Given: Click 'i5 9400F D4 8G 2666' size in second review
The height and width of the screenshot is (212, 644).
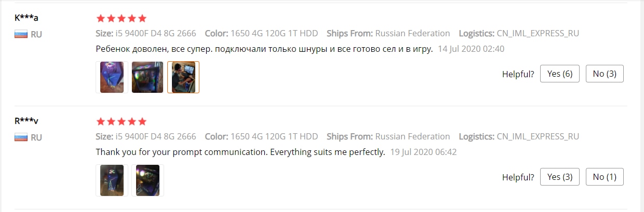Looking at the screenshot, I should [x=156, y=137].
